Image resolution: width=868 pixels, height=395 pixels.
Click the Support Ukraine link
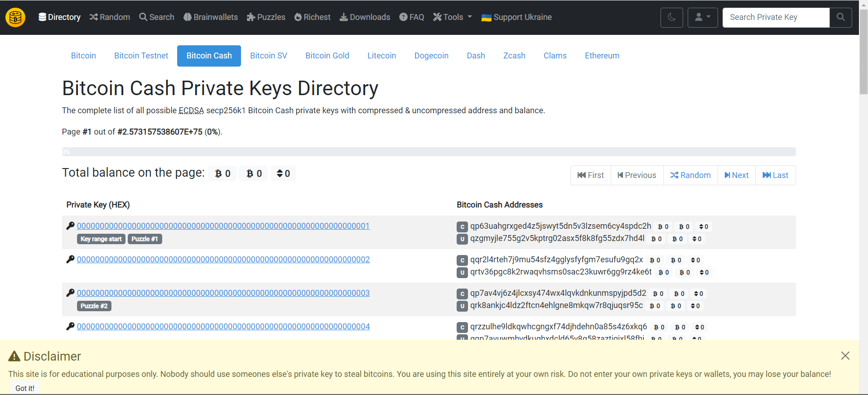(516, 17)
